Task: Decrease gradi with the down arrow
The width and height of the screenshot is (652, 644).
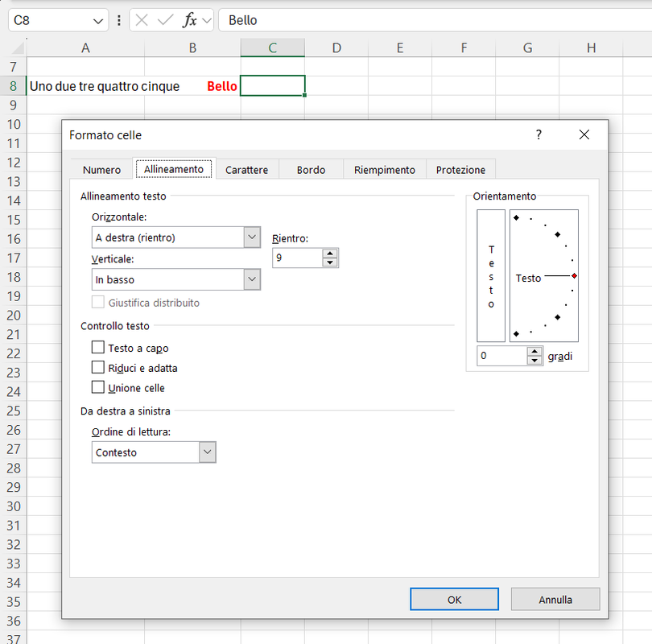Action: click(x=534, y=361)
